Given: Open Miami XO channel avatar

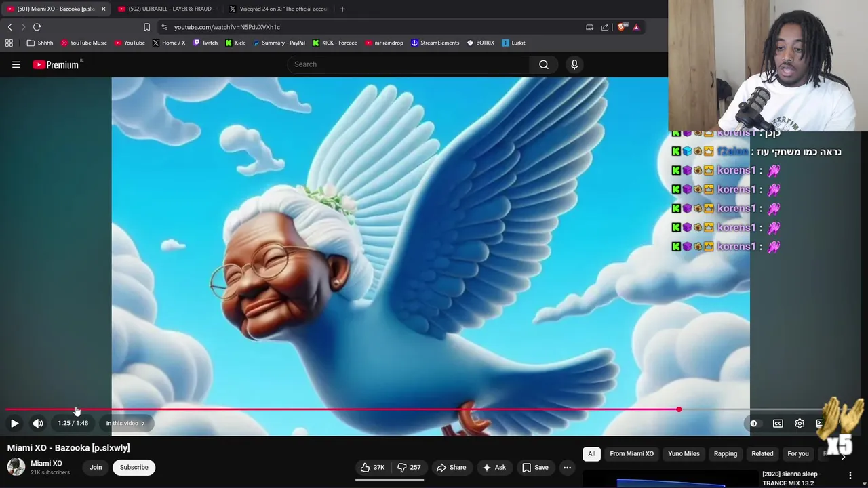Looking at the screenshot, I should coord(16,467).
